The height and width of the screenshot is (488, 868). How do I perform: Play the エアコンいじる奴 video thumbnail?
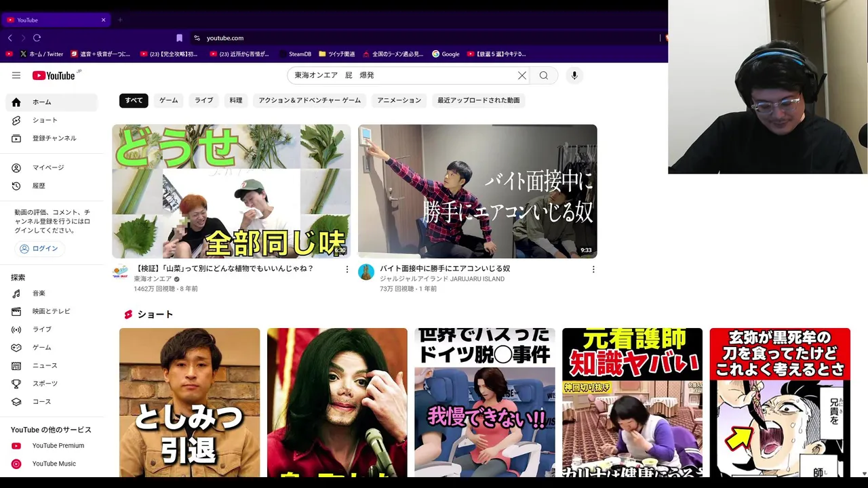[x=477, y=191]
